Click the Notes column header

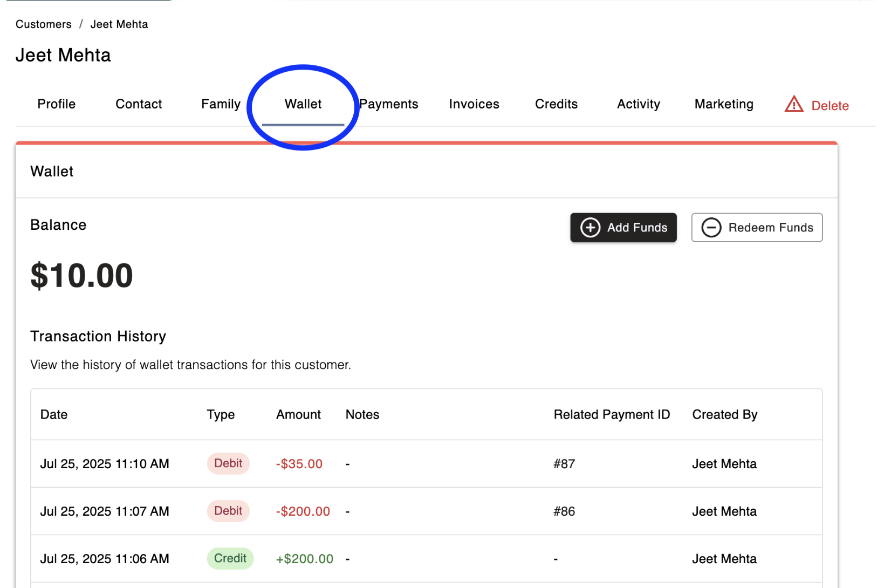[362, 414]
